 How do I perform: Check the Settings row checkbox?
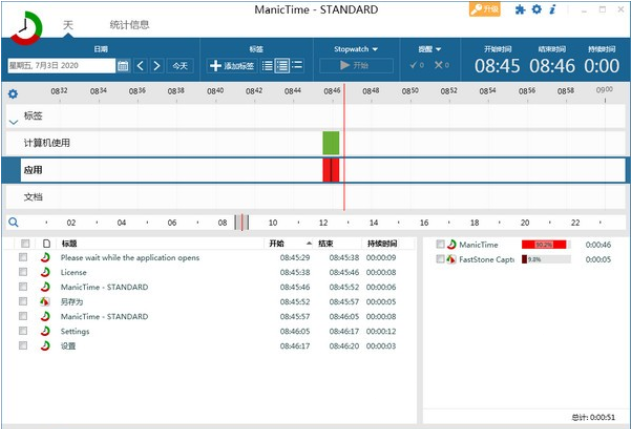pyautogui.click(x=23, y=331)
